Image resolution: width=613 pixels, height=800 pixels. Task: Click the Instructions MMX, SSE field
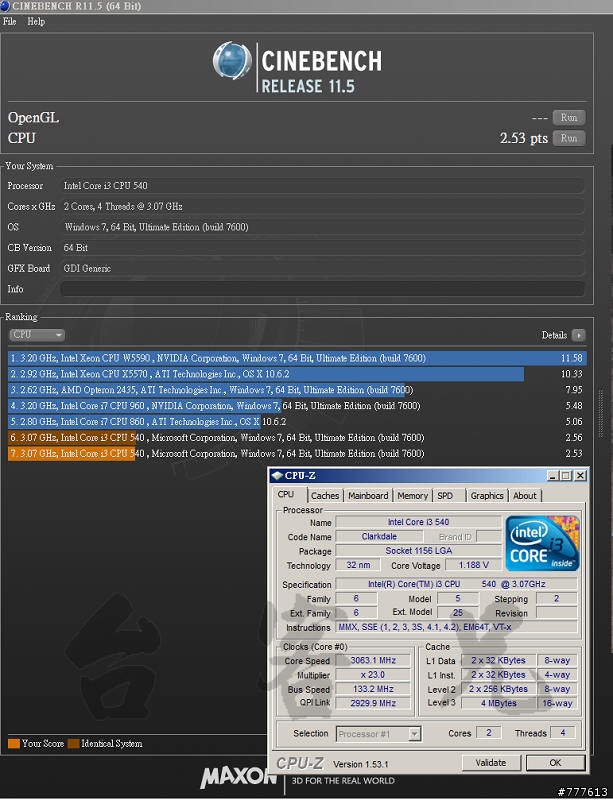pos(457,627)
